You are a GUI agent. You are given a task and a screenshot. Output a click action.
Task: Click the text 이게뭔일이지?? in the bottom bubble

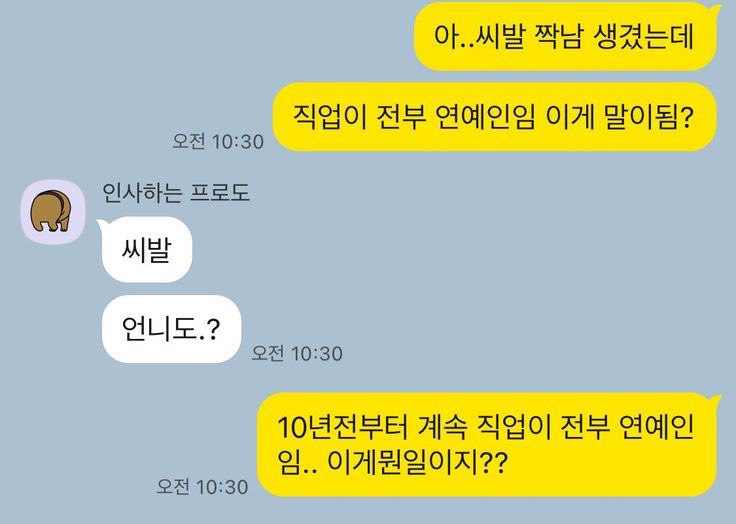(417, 462)
